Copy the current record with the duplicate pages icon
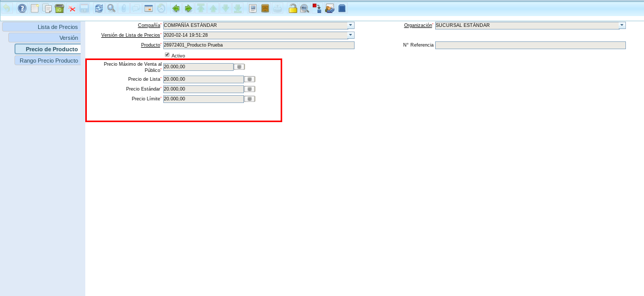The height and width of the screenshot is (296, 644). coord(47,8)
